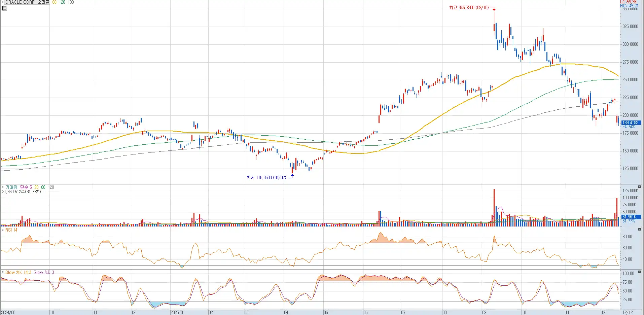644x315 pixels.
Task: Click the current volume tag 31,961K
Action: coord(631,217)
